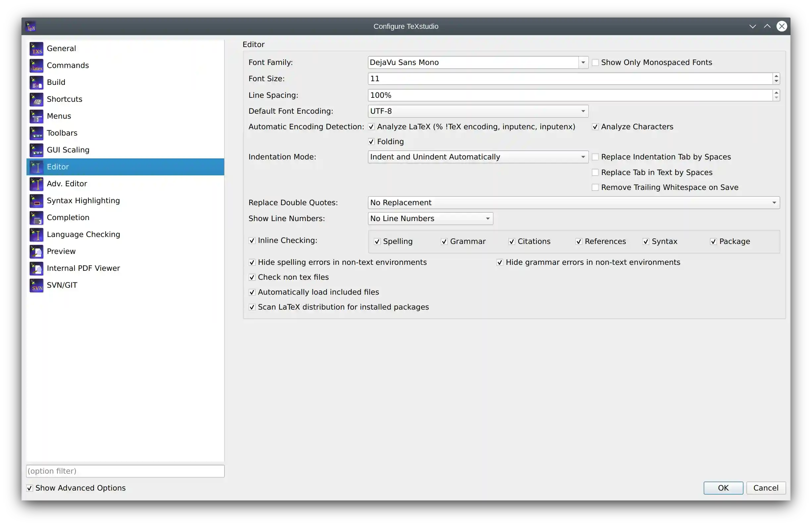Viewport: 812px width, 526px height.
Task: Uncheck Grammar inline checking
Action: (x=444, y=242)
